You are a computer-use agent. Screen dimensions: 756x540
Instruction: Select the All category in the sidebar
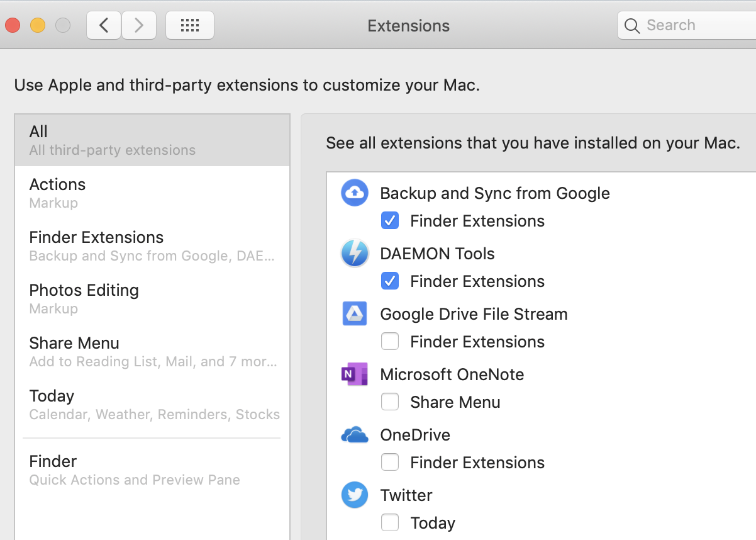152,140
